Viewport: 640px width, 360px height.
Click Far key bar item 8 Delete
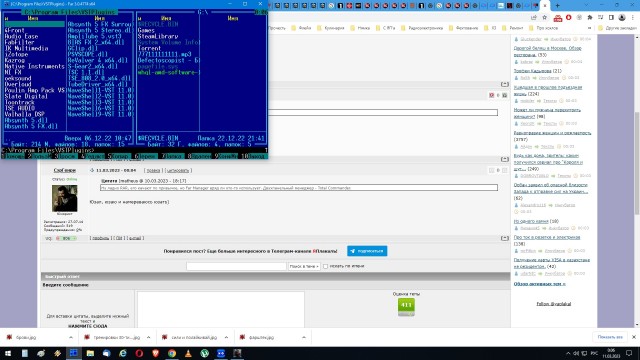coord(200,156)
